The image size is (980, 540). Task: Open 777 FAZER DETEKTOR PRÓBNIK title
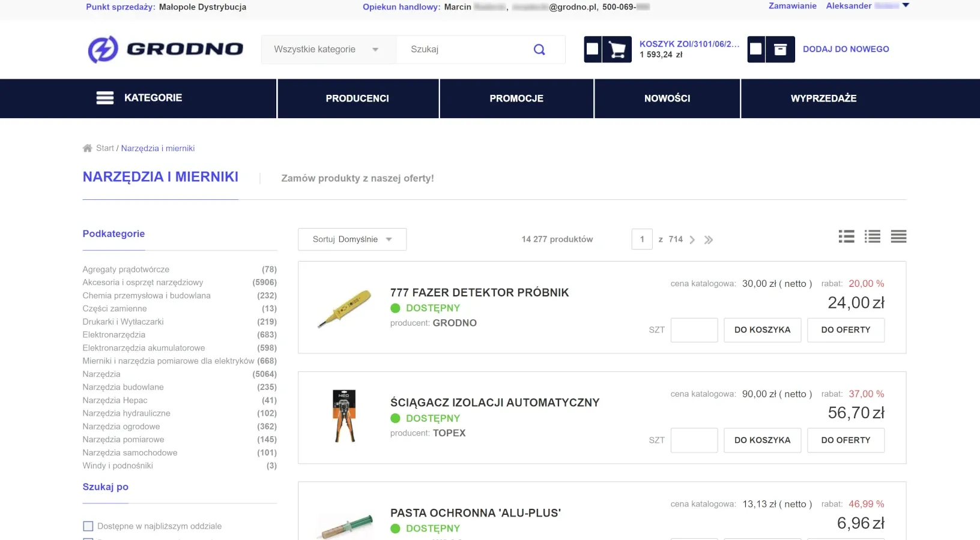click(480, 293)
